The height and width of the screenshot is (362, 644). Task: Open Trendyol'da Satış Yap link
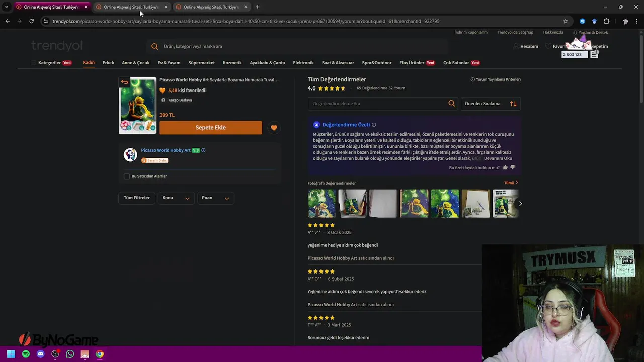coord(515,32)
